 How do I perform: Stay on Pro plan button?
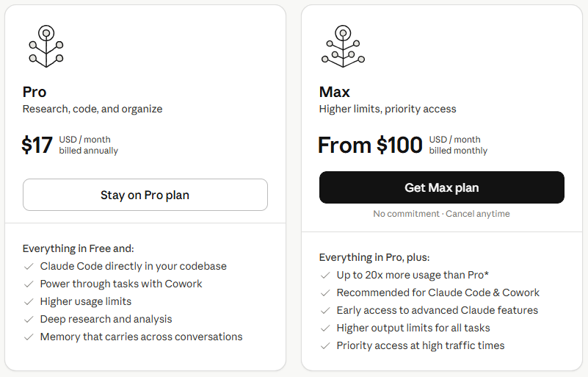[145, 195]
